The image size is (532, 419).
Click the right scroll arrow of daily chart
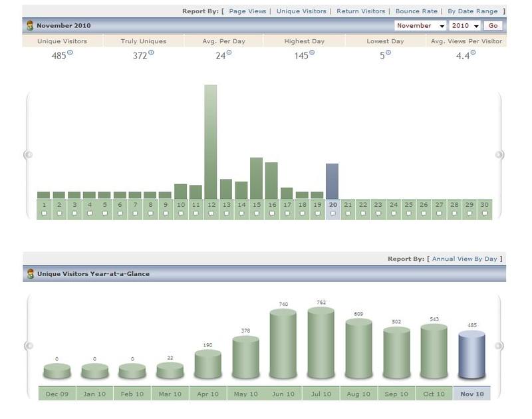499,155
